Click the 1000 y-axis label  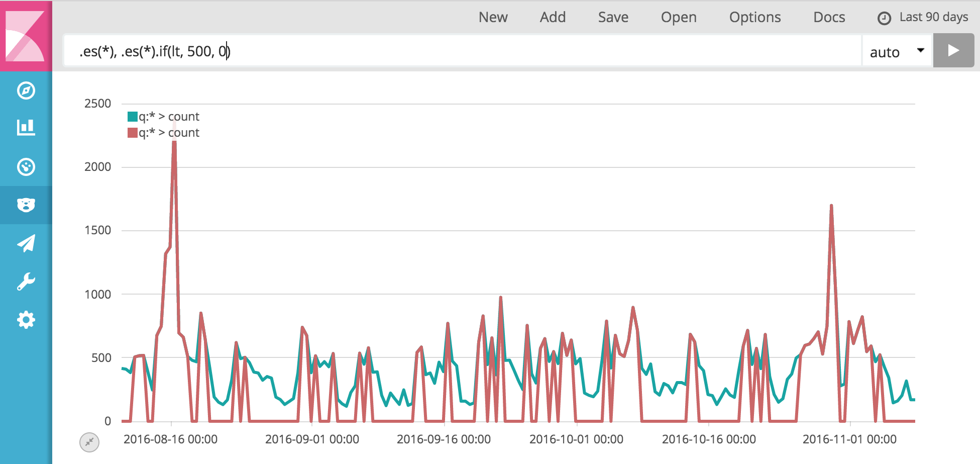click(x=97, y=294)
